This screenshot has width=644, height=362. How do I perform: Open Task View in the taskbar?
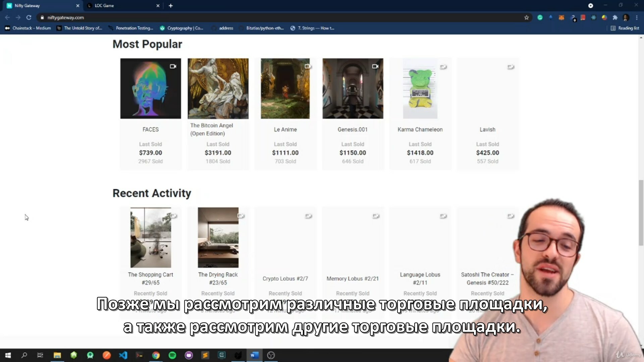[x=40, y=355]
